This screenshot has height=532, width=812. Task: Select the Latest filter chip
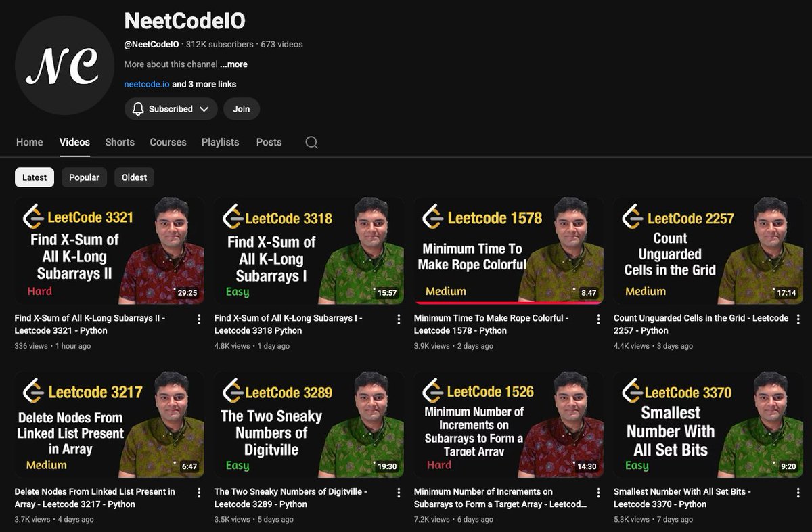point(34,177)
